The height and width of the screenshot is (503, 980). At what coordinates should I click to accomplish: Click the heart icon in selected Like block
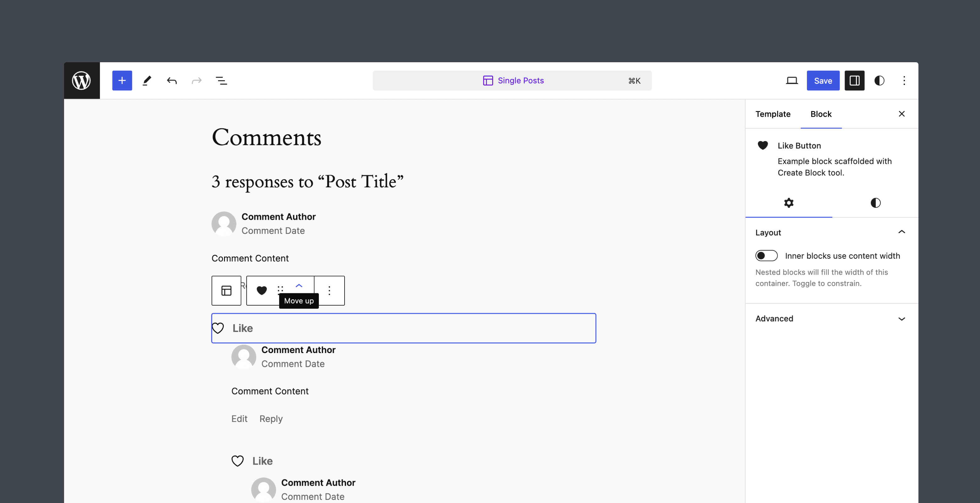(218, 328)
